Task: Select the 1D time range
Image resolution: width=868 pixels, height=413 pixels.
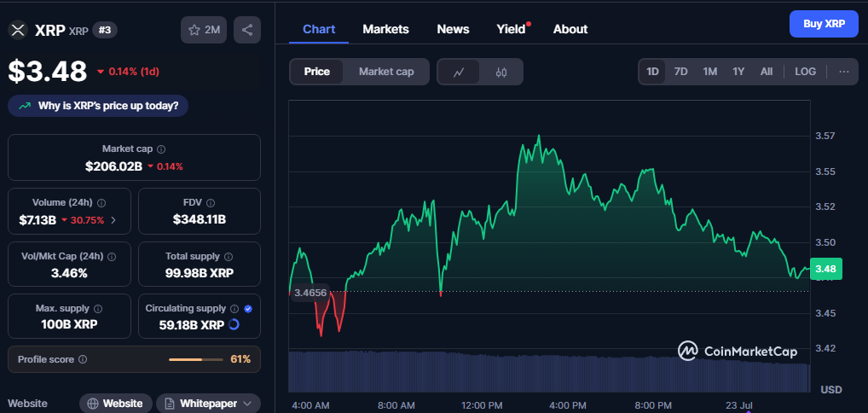Action: (652, 72)
